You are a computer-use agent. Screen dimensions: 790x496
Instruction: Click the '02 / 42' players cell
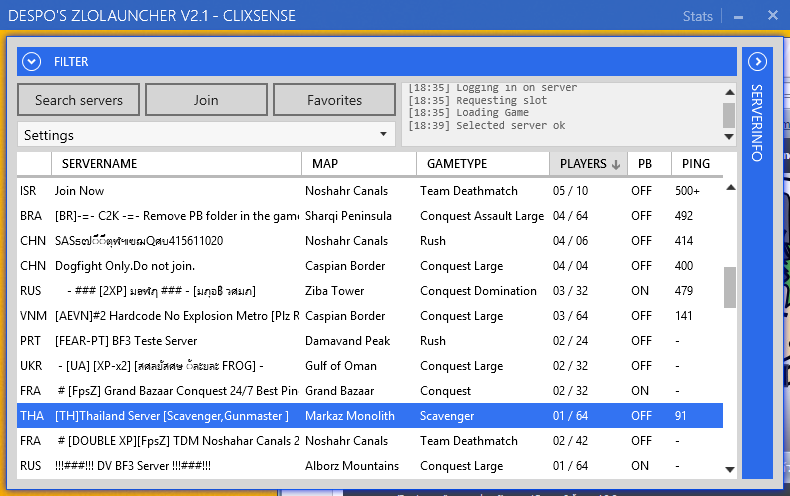click(x=570, y=441)
